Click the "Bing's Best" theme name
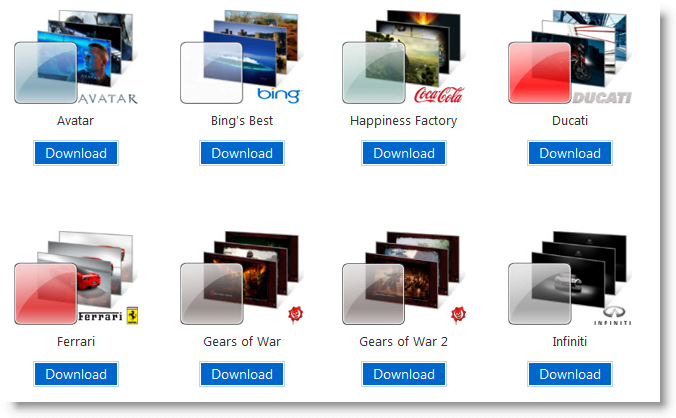Viewport: 676px width, 418px height. pyautogui.click(x=242, y=121)
